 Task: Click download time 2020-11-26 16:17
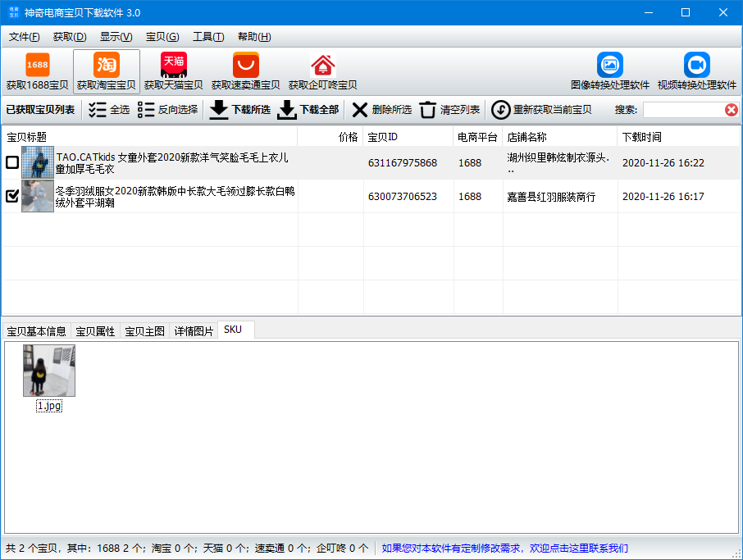663,197
